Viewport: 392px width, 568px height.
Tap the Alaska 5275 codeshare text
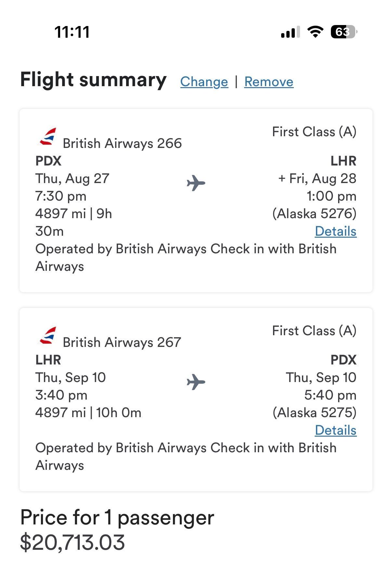(x=314, y=413)
